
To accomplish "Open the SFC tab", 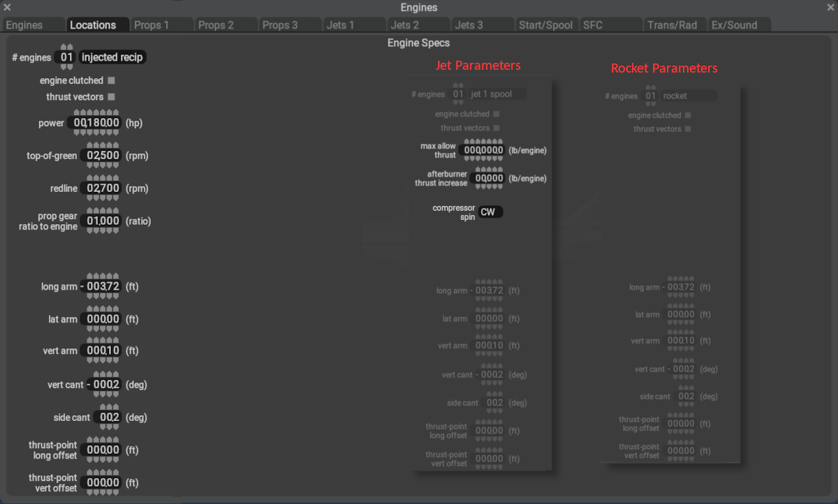I will point(610,25).
